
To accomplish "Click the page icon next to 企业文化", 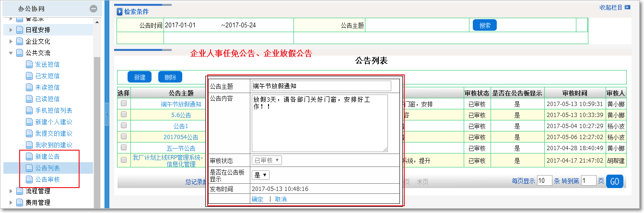I will [20, 41].
